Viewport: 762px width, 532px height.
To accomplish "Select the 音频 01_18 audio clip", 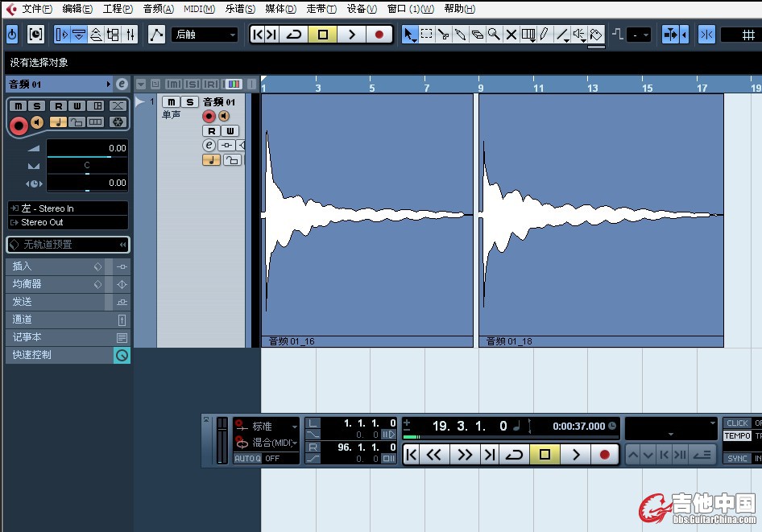I will tap(601, 217).
